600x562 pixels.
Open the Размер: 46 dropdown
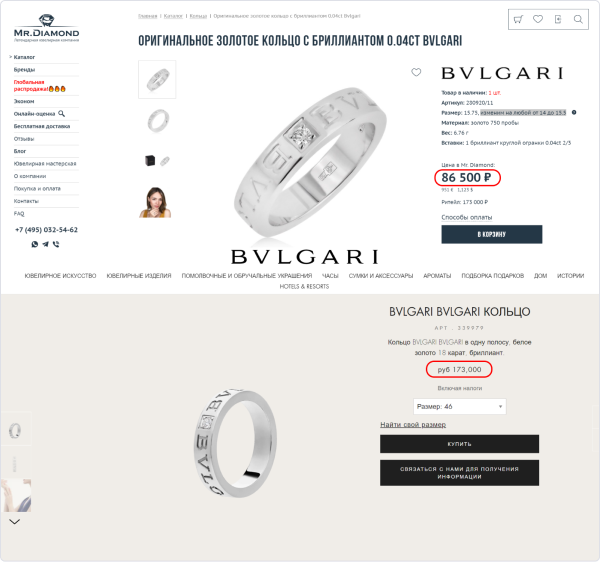tap(460, 406)
